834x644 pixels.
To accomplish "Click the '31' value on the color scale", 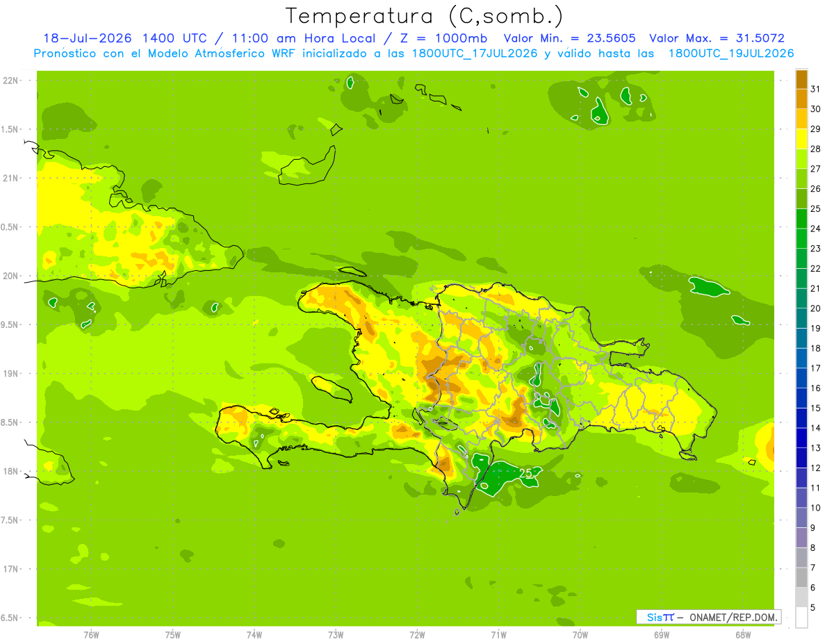I will click(x=816, y=89).
